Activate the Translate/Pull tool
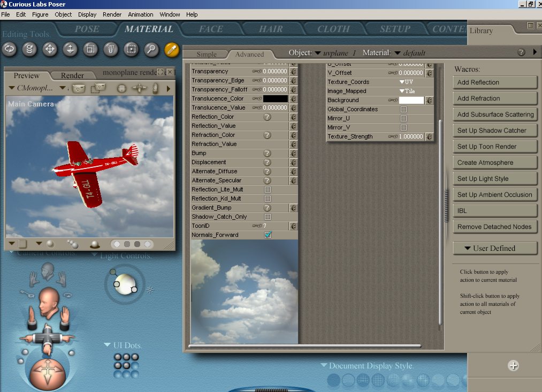Screen dimensions: 542x392 (50, 49)
